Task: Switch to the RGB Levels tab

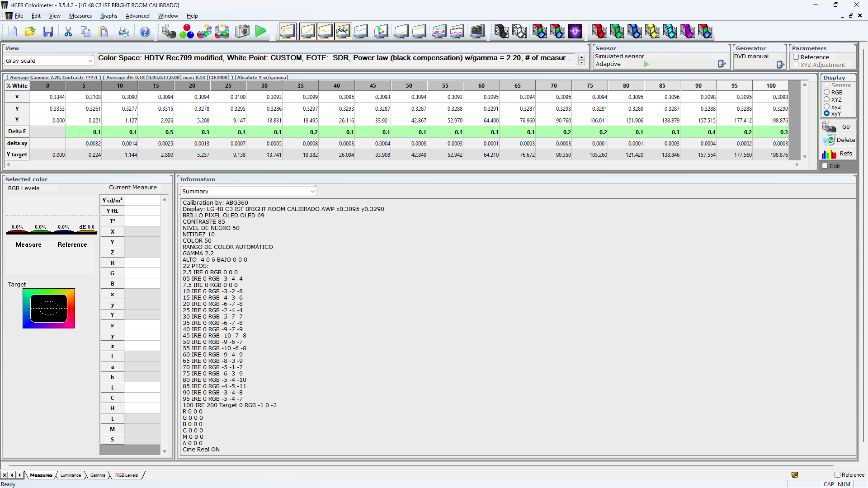Action: (127, 475)
